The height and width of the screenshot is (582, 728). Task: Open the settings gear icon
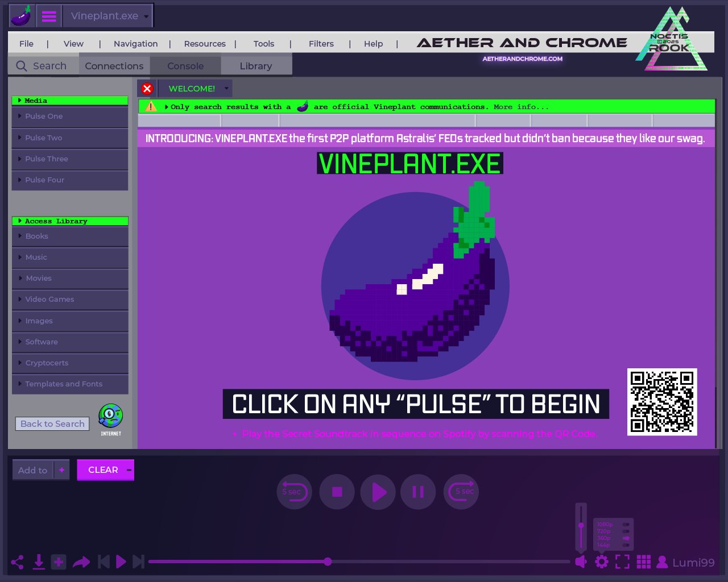coord(602,562)
